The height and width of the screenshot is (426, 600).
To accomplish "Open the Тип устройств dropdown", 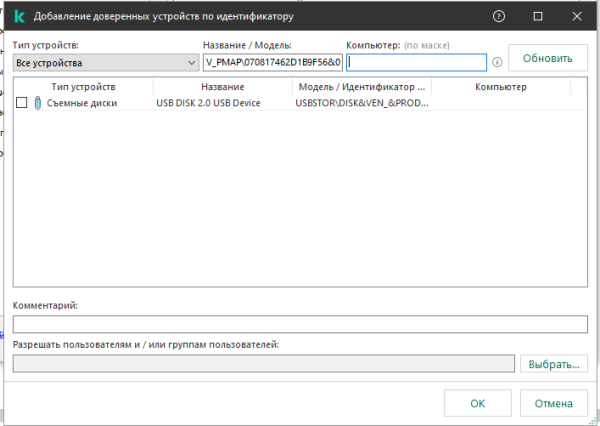I will [106, 62].
